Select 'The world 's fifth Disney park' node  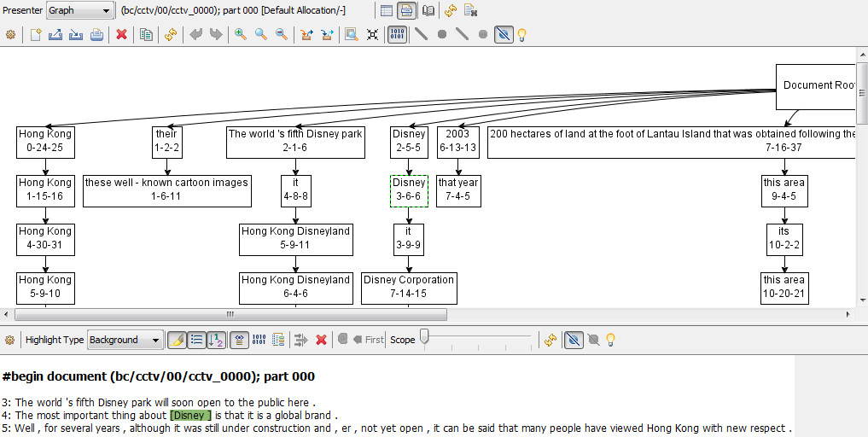[295, 142]
